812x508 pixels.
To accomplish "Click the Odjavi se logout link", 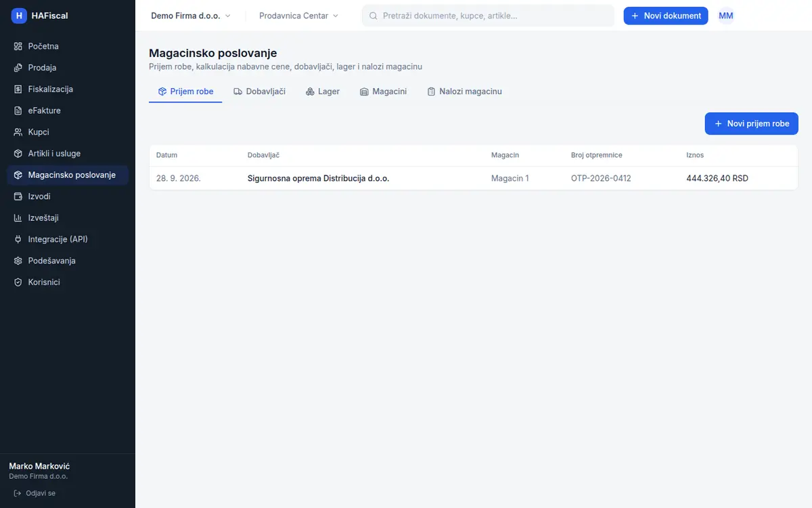I will click(35, 493).
